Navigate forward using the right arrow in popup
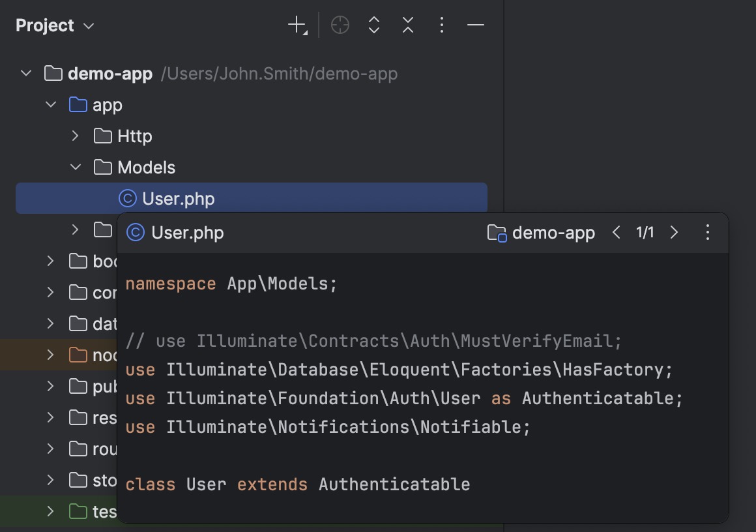Image resolution: width=756 pixels, height=532 pixels. point(674,232)
